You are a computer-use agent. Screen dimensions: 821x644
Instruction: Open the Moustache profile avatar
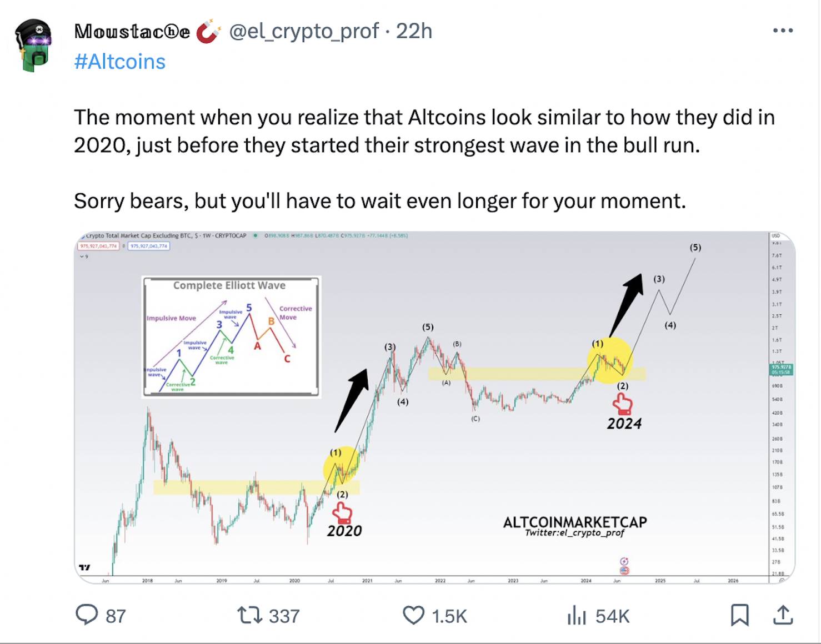(x=33, y=46)
